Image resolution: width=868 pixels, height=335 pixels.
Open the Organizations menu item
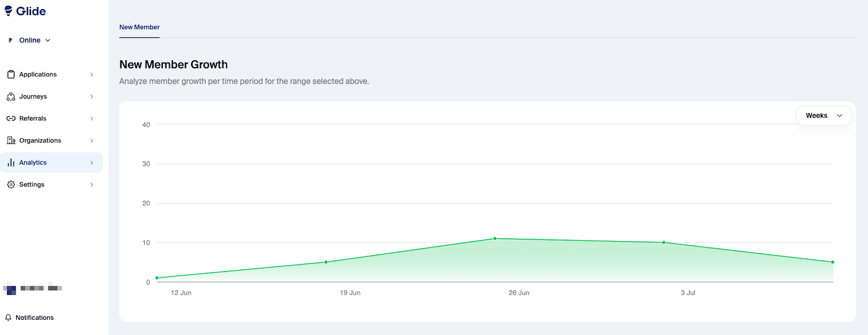pyautogui.click(x=40, y=140)
